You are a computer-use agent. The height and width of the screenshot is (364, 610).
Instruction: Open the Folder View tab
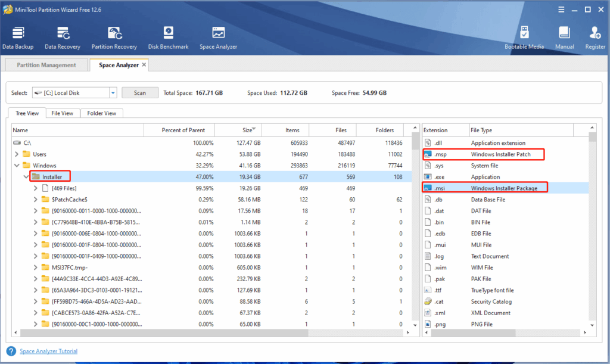pyautogui.click(x=101, y=113)
